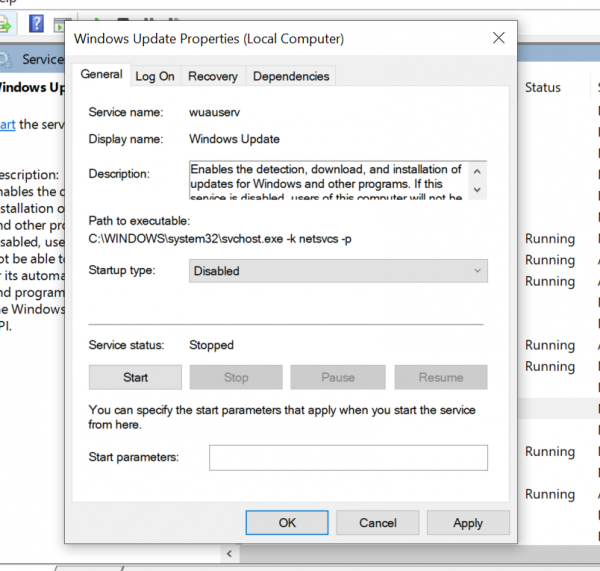600x571 pixels.
Task: Open the Dependencies tab
Action: point(291,76)
